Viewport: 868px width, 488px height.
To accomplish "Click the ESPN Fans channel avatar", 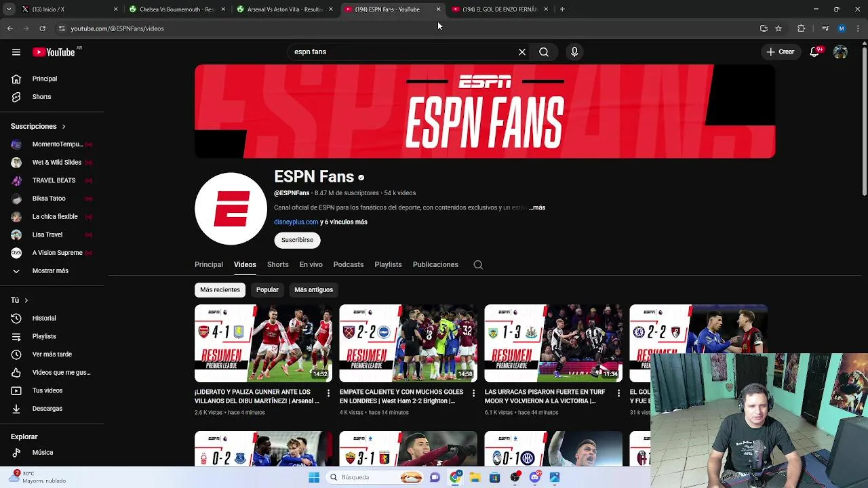I will (x=231, y=208).
